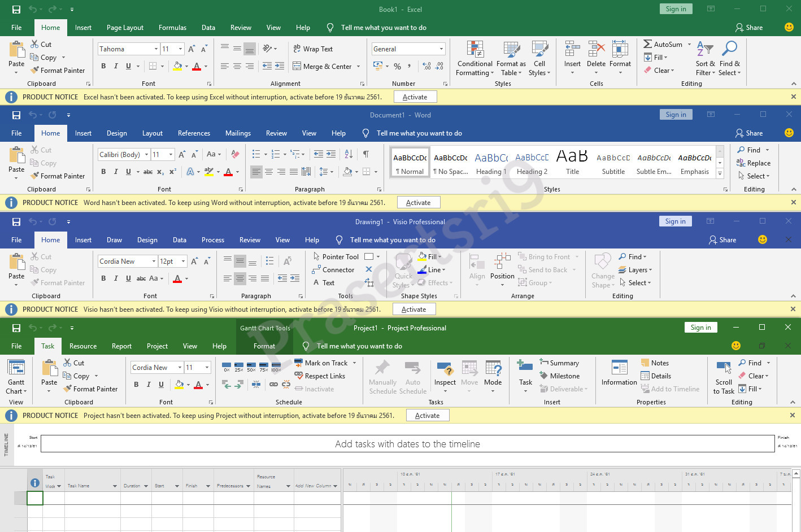Image resolution: width=801 pixels, height=532 pixels.
Task: Toggle Italic in the Project Font group
Action: (149, 385)
